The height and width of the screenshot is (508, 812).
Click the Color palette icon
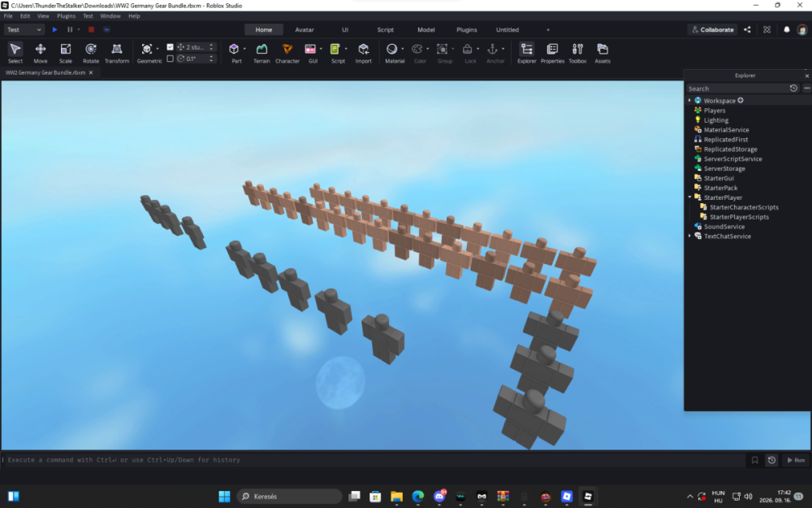(417, 50)
